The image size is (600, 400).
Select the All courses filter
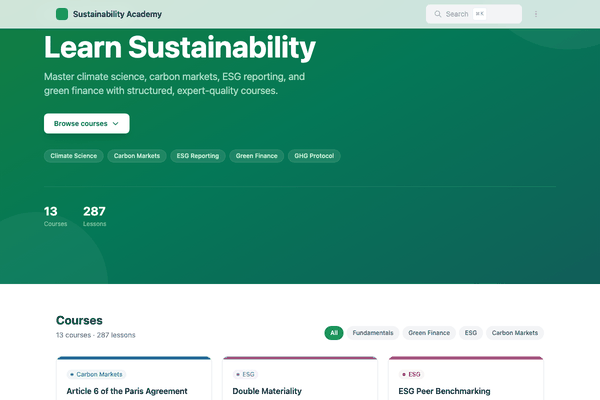[x=334, y=332]
